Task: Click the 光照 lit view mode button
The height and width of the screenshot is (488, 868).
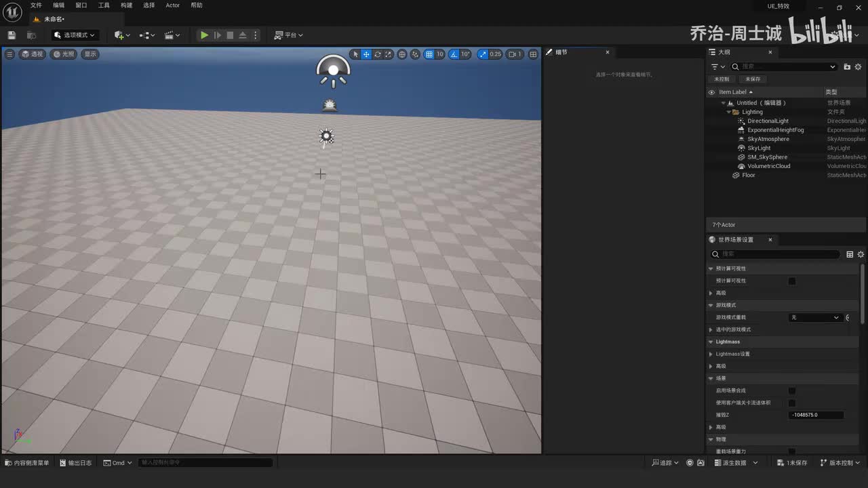Action: [x=64, y=54]
